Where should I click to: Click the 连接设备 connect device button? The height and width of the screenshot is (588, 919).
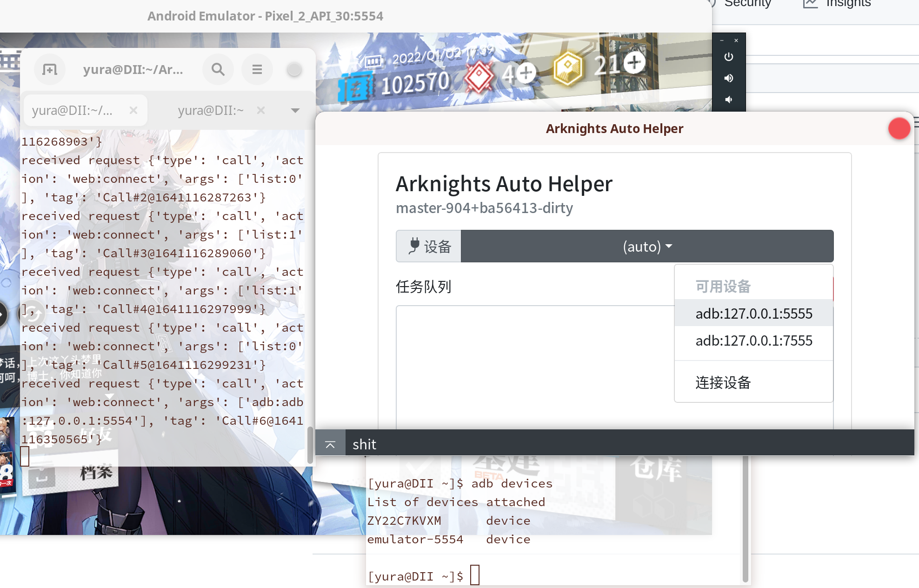coord(722,382)
